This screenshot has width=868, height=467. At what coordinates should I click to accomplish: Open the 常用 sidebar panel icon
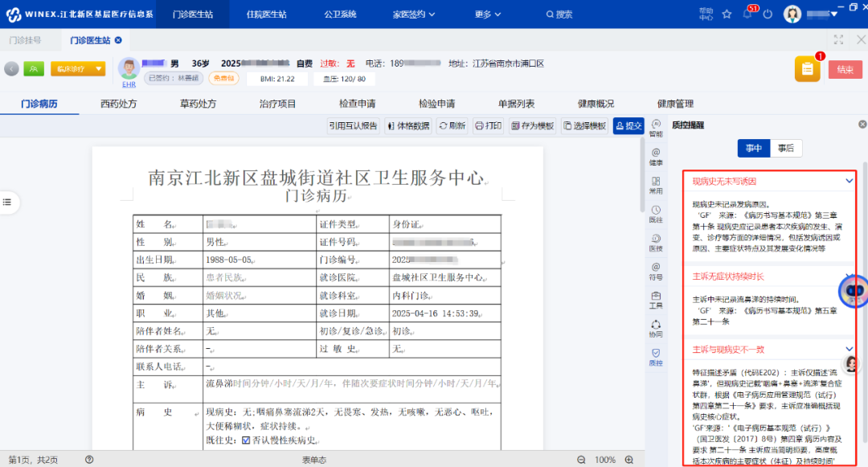click(x=656, y=186)
